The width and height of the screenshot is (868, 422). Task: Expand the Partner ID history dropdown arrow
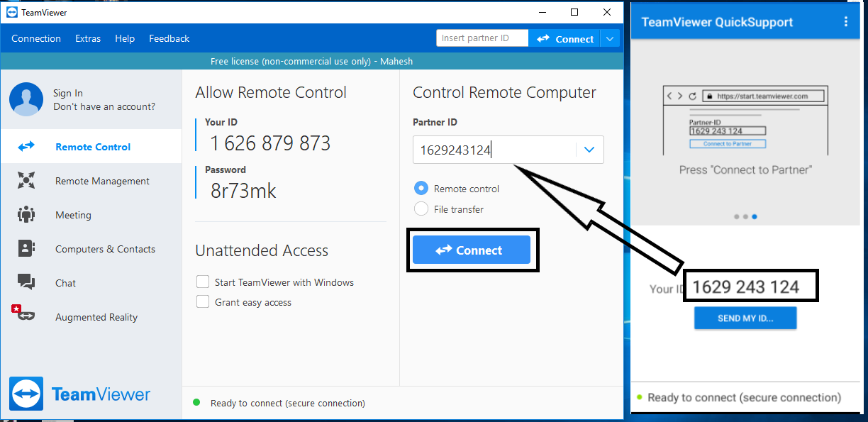[x=589, y=150]
